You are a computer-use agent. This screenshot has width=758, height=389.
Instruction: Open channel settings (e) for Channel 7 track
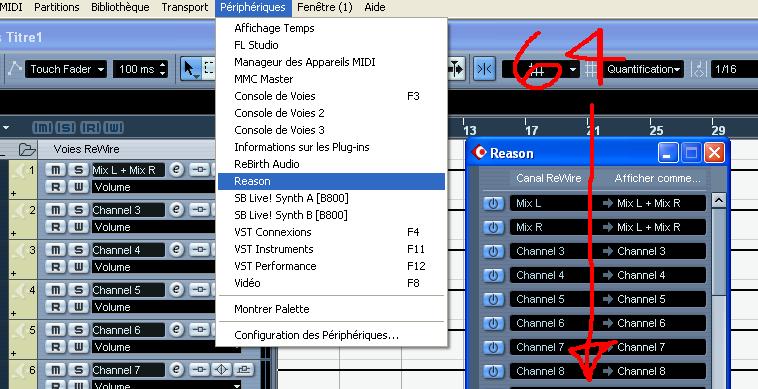pos(176,370)
